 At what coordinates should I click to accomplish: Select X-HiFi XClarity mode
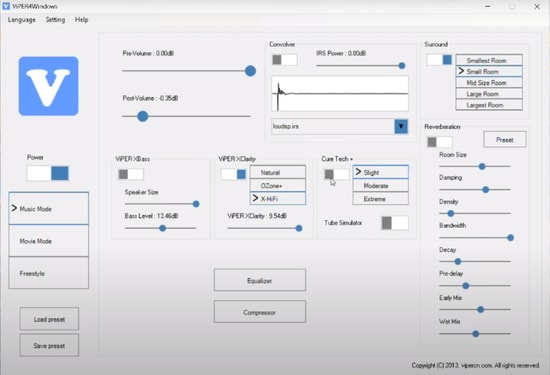click(x=278, y=199)
